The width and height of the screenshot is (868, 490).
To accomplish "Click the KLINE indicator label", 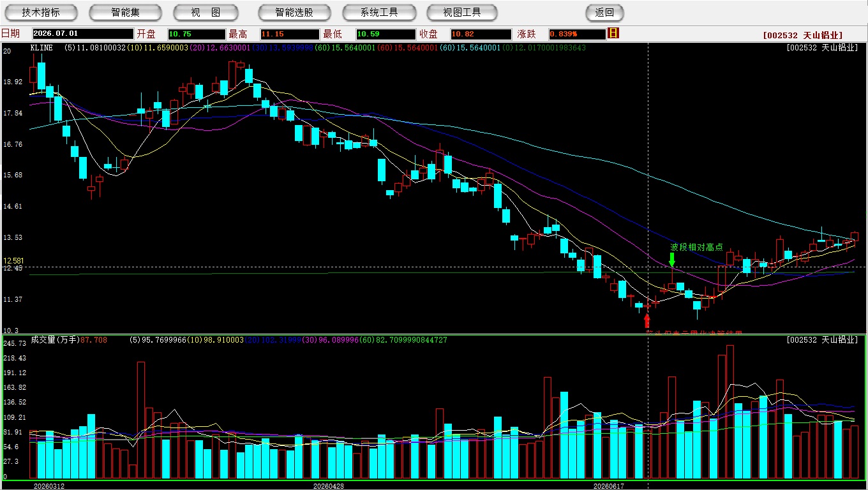I will pos(42,48).
